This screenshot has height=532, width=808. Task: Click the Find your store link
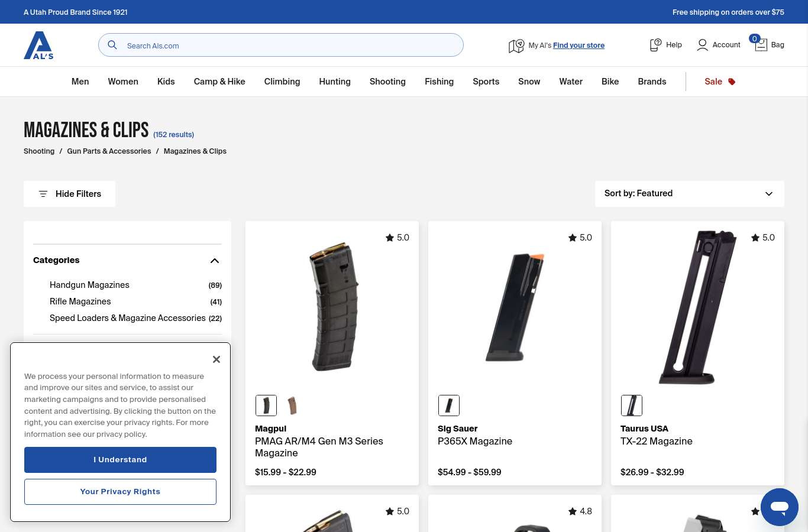[578, 46]
